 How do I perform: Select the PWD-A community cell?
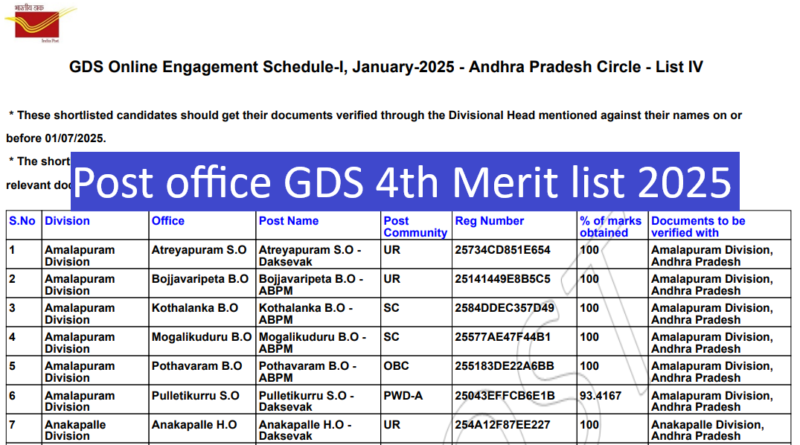[402, 396]
